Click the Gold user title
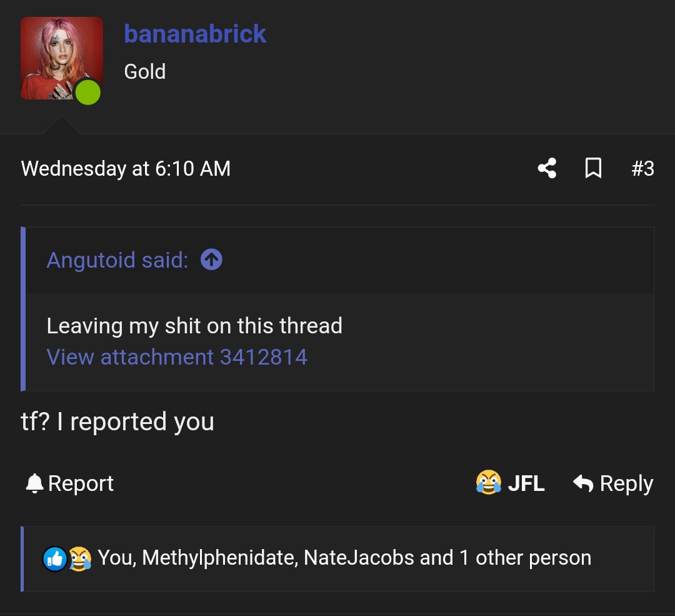Viewport: 675px width, 616px height. click(144, 71)
